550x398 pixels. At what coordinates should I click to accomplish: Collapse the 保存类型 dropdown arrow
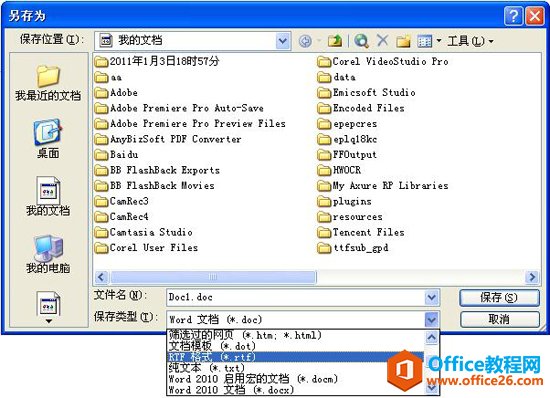(x=431, y=319)
